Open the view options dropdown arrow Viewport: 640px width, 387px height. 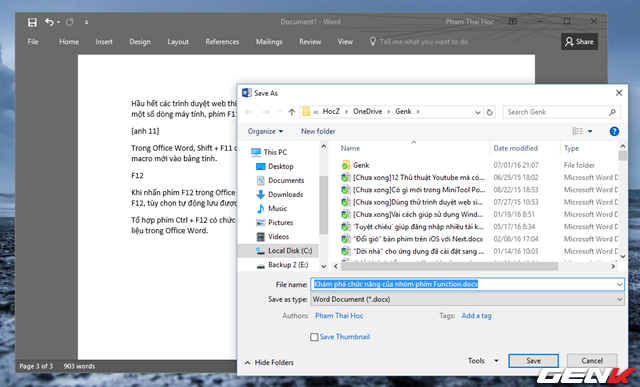[590, 131]
